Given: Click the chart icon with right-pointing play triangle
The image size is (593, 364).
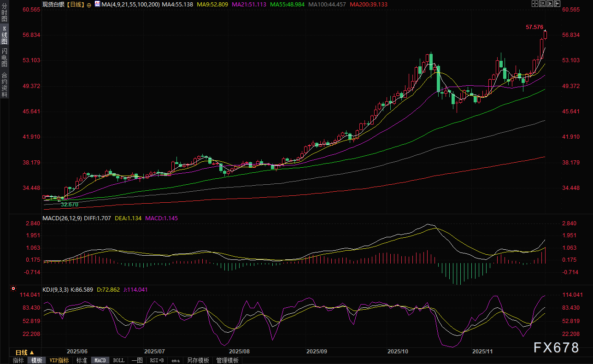Looking at the screenshot, I should point(550,4).
